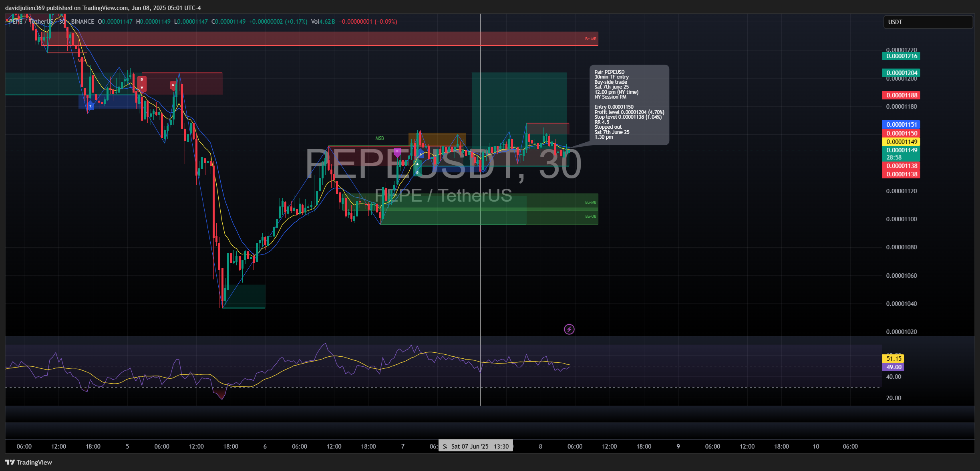Click the purple 49.00 RSI value label
The width and height of the screenshot is (980, 471).
pyautogui.click(x=893, y=367)
